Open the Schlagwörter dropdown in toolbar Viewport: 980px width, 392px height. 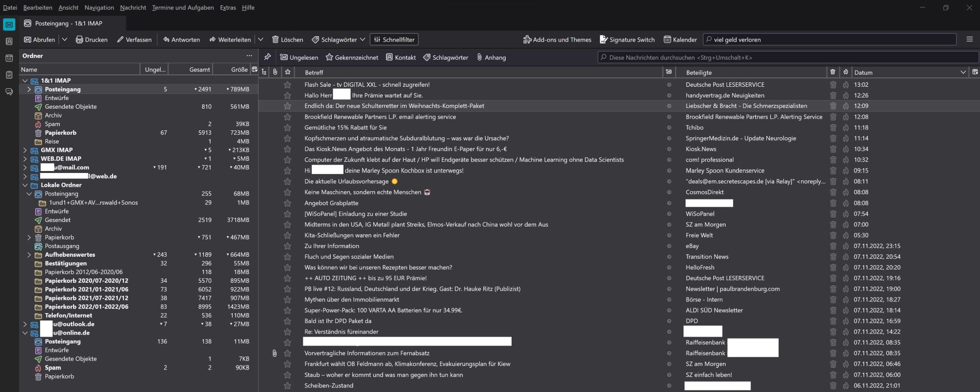(x=339, y=40)
